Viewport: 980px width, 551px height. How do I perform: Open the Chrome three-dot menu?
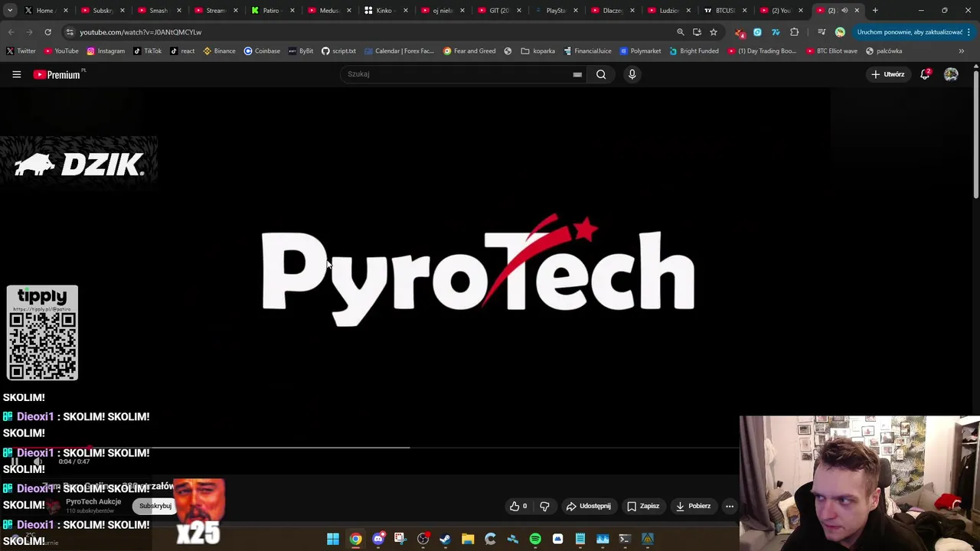click(x=969, y=32)
